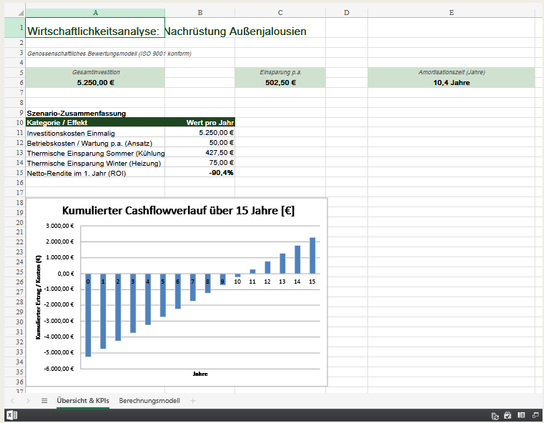This screenshot has height=423, width=544.
Task: Click the Gesamtinvestition value 5.250,00 € cell
Action: tap(95, 83)
